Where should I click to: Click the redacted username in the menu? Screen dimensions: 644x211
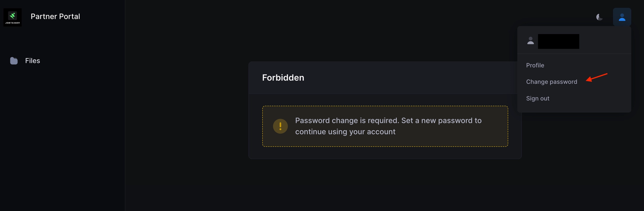click(x=558, y=41)
